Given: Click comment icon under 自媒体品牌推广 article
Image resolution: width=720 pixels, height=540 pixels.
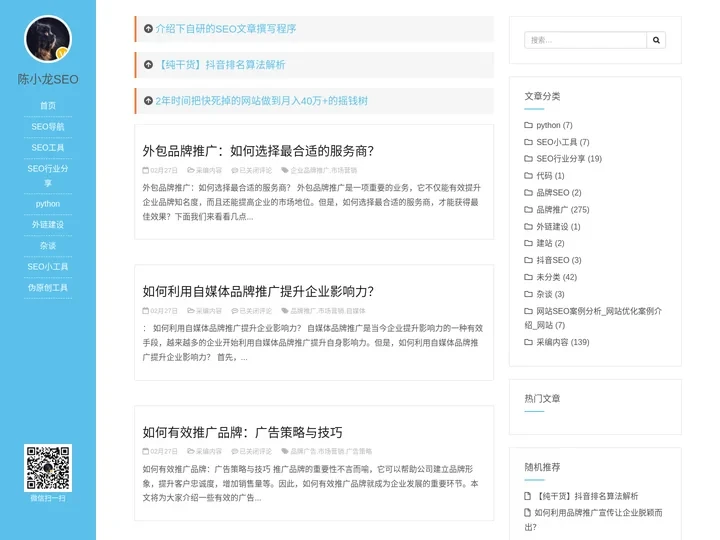Looking at the screenshot, I should (x=234, y=311).
